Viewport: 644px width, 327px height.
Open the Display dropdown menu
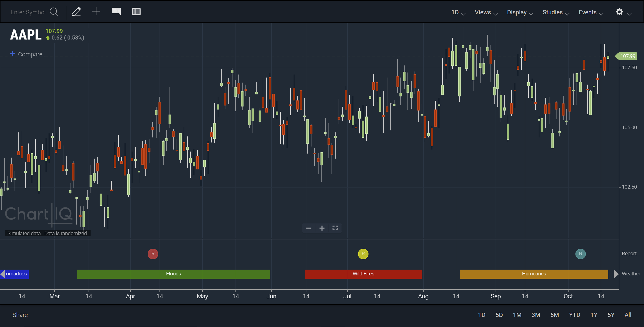(520, 12)
